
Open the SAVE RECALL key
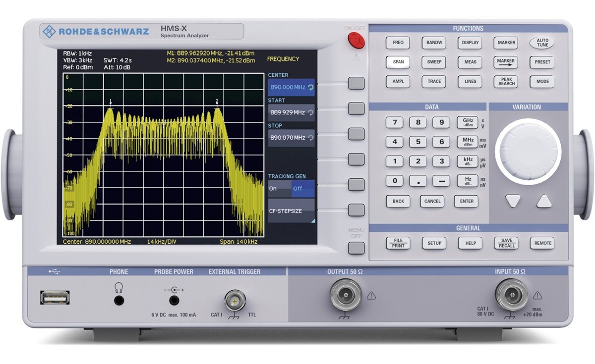(506, 243)
